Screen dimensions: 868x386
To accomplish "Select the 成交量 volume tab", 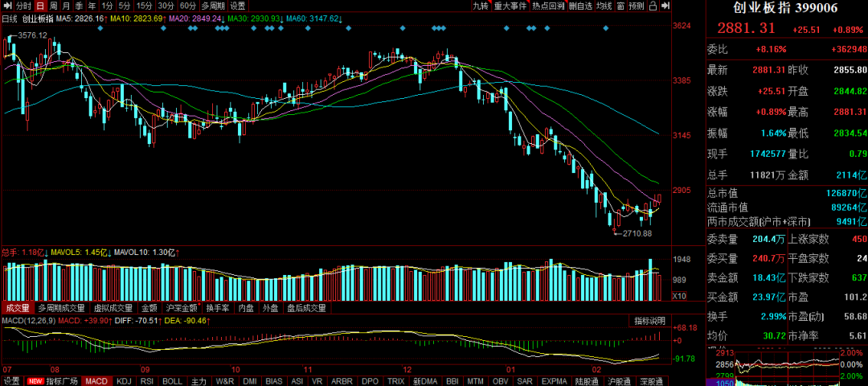I will (18, 308).
